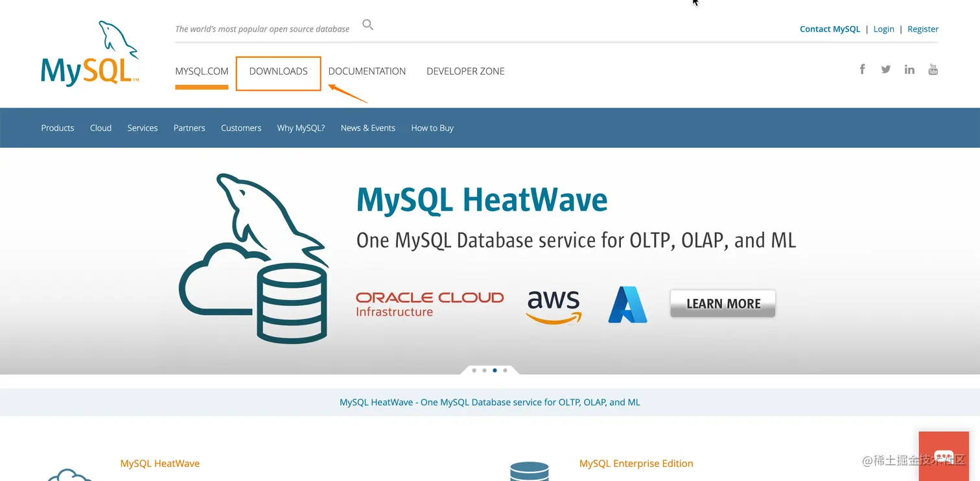Image resolution: width=980 pixels, height=481 pixels.
Task: Open the Partners menu item
Action: tap(189, 128)
